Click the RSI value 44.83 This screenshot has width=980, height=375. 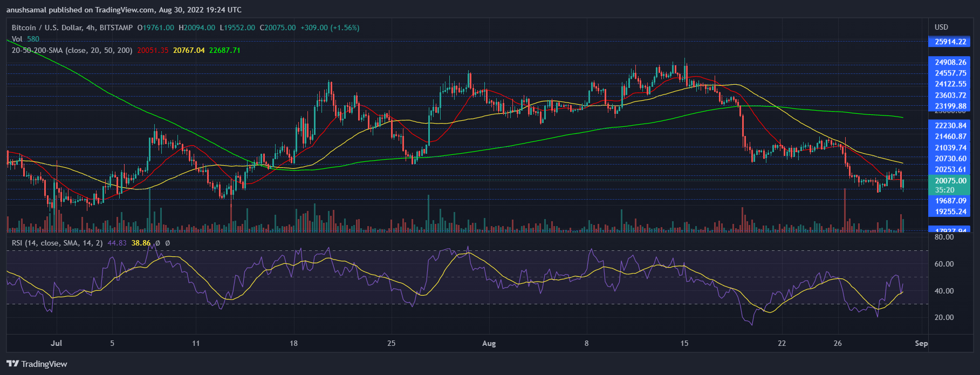pos(117,243)
